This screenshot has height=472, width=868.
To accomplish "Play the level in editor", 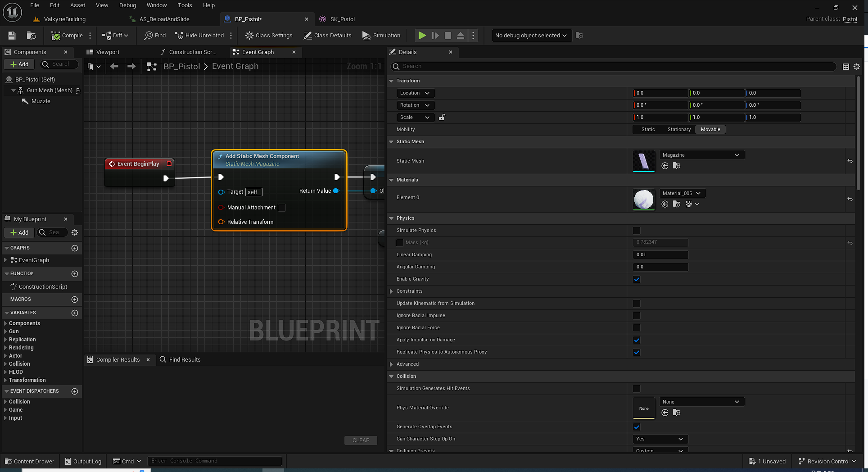I will (x=422, y=36).
